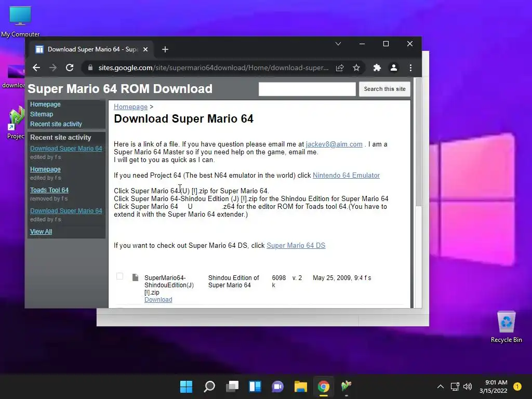Click the Homepage breadcrumb link
This screenshot has width=532, height=399.
[130, 107]
